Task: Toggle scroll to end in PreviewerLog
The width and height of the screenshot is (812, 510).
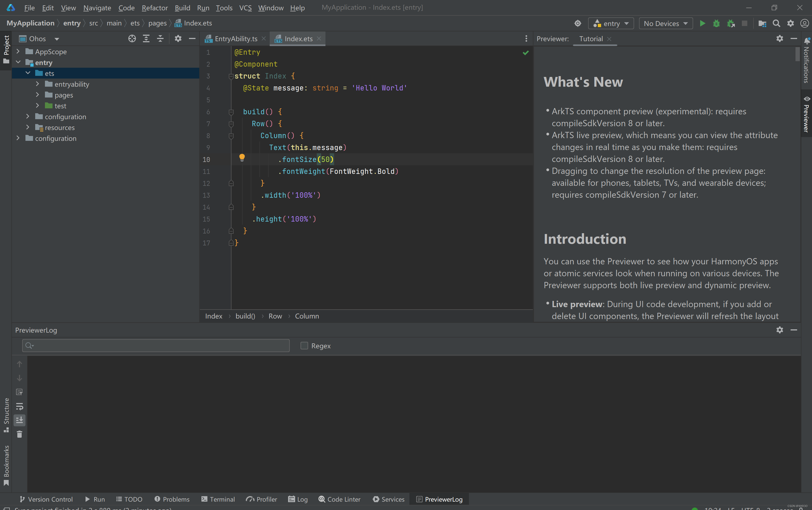Action: click(19, 420)
